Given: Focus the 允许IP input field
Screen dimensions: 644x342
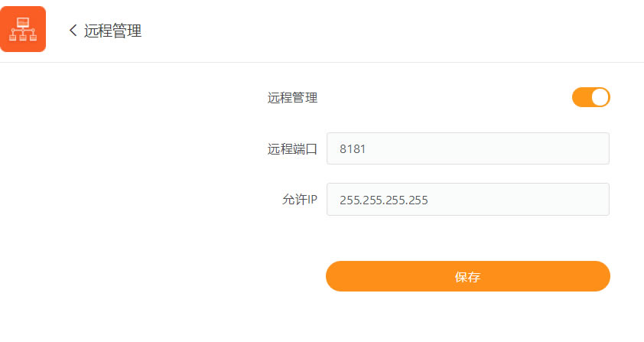Looking at the screenshot, I should [467, 200].
